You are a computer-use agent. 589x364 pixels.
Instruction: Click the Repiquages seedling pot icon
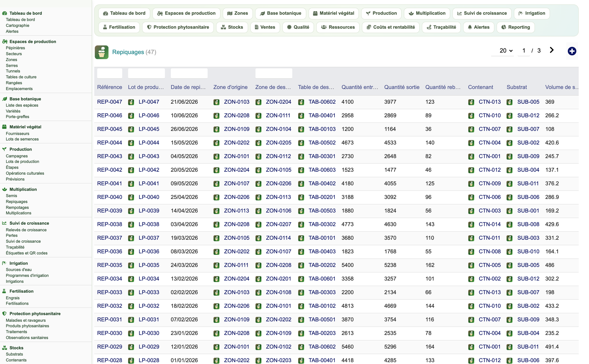click(x=102, y=52)
